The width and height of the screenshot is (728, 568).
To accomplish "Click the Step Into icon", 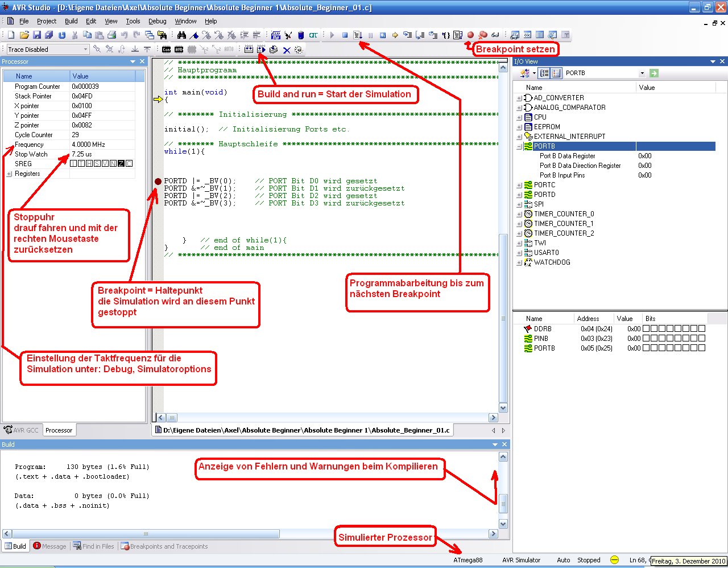I will [x=407, y=35].
